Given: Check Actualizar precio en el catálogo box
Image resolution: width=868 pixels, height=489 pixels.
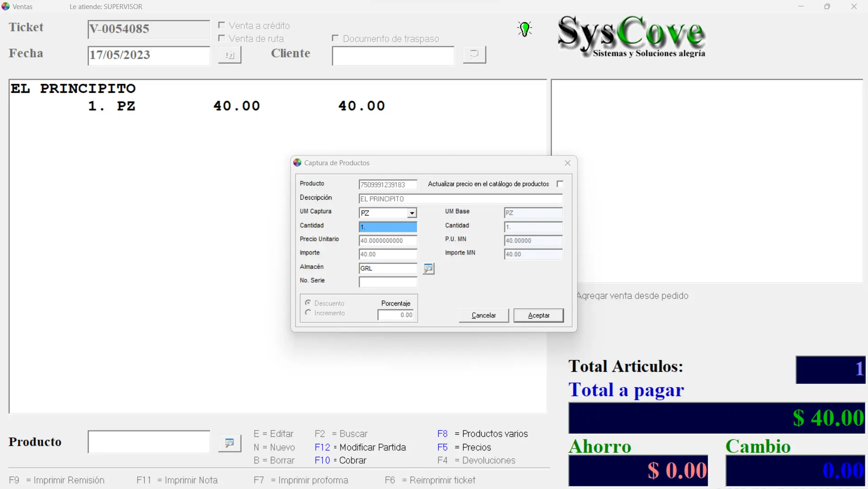Looking at the screenshot, I should point(560,184).
